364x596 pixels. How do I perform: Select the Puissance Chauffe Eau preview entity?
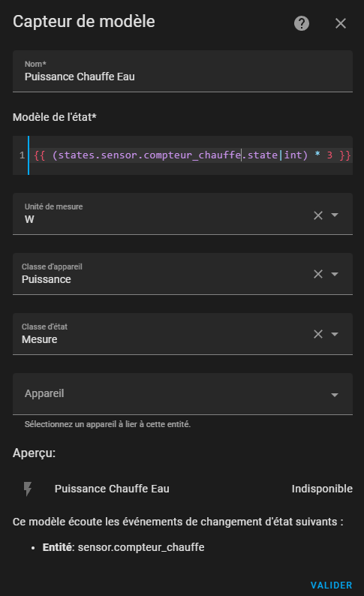112,489
